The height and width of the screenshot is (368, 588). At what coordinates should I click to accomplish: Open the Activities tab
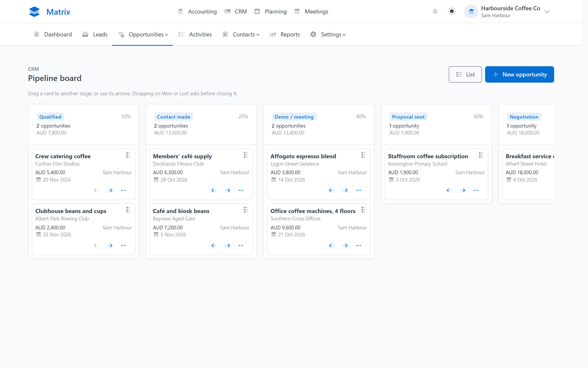(x=195, y=34)
